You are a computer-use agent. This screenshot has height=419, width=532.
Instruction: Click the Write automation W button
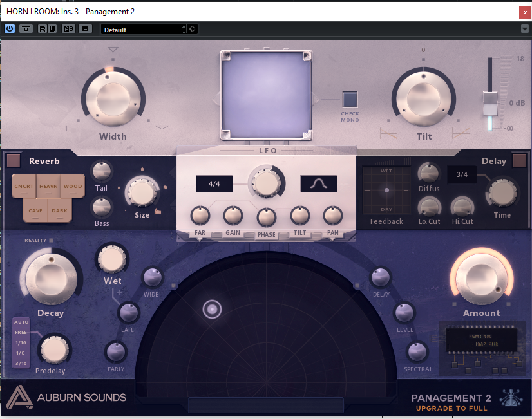(52, 29)
